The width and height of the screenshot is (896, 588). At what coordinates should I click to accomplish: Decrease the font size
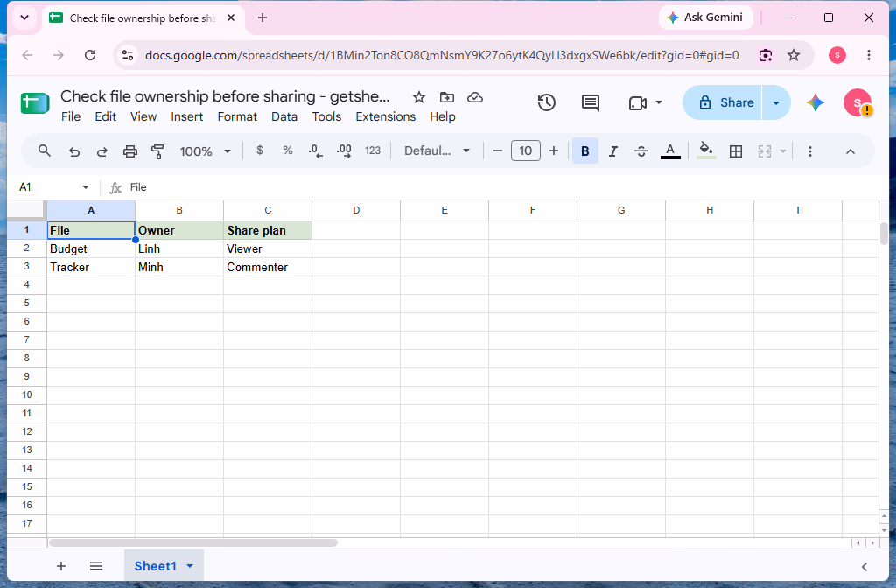coord(498,150)
